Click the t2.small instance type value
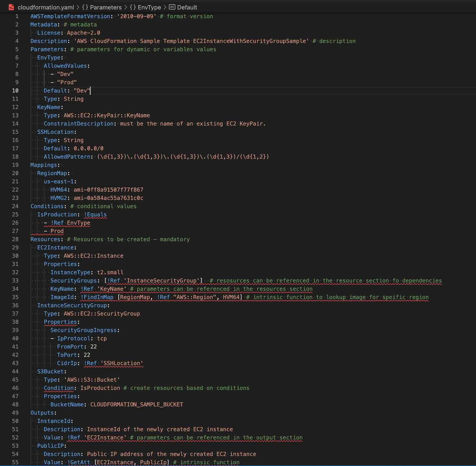 click(110, 272)
